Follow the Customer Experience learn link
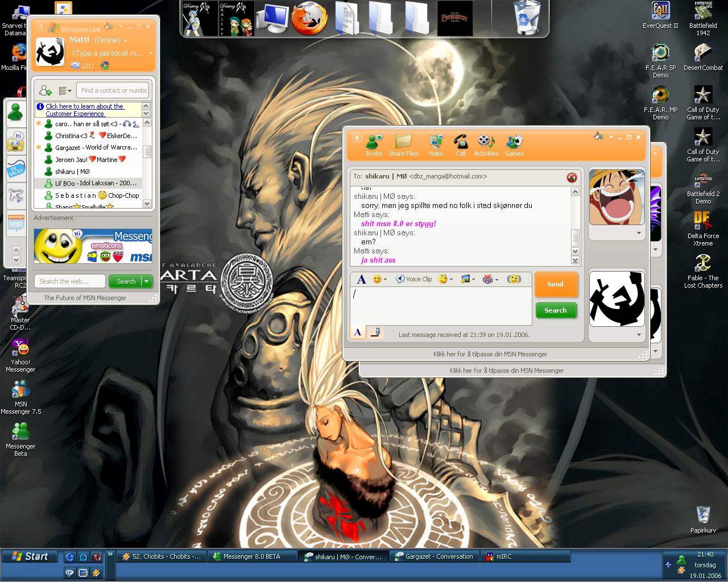This screenshot has height=582, width=728. (x=85, y=110)
